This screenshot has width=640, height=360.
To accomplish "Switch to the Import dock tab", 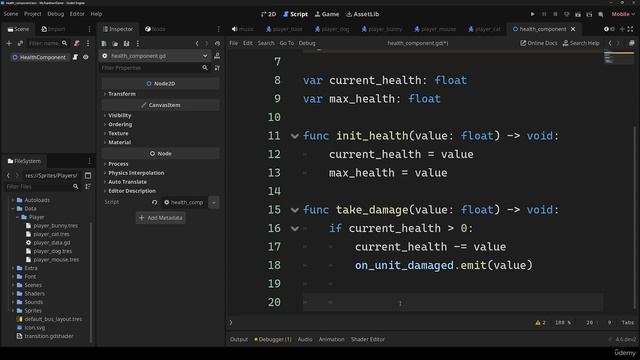I will (53, 29).
